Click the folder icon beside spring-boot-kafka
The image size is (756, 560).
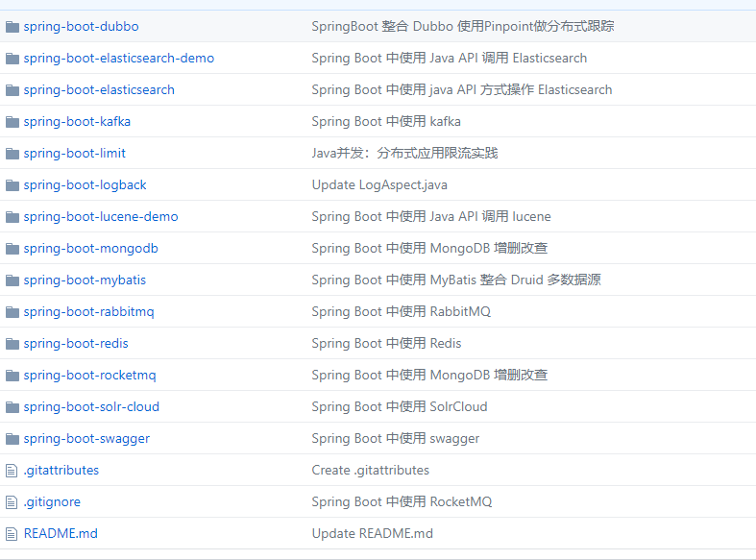pos(12,122)
